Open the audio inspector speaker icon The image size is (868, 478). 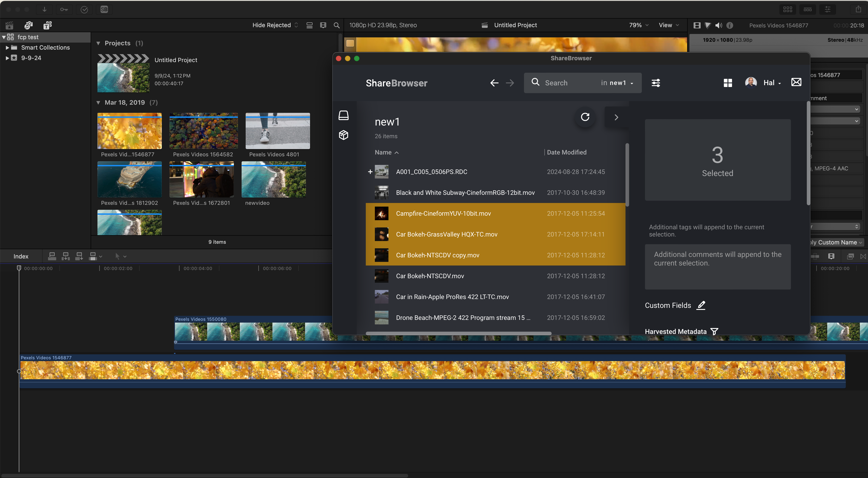point(719,25)
